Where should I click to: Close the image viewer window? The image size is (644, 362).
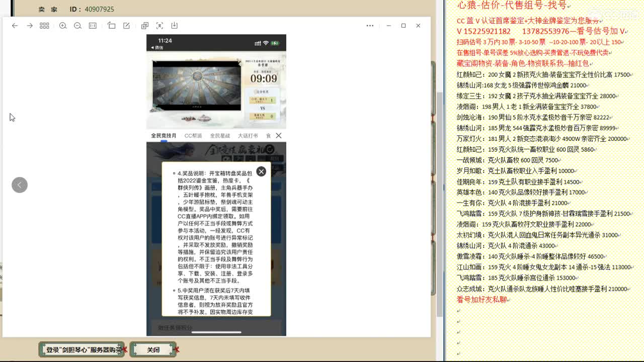pos(418,26)
